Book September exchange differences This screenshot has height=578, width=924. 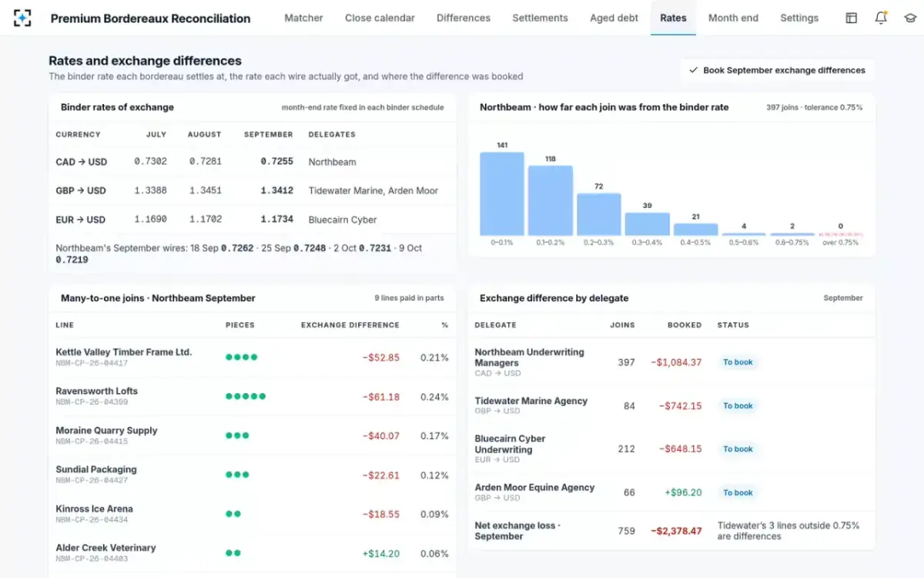pyautogui.click(x=777, y=70)
